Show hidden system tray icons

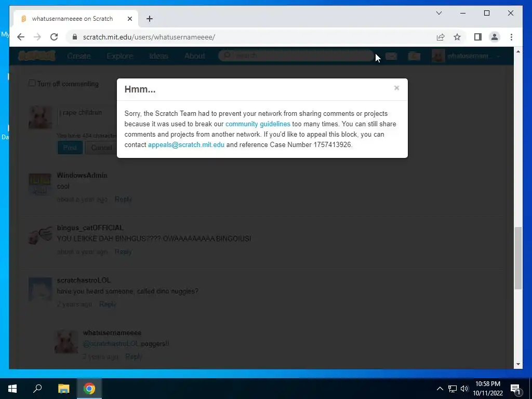pyautogui.click(x=440, y=389)
